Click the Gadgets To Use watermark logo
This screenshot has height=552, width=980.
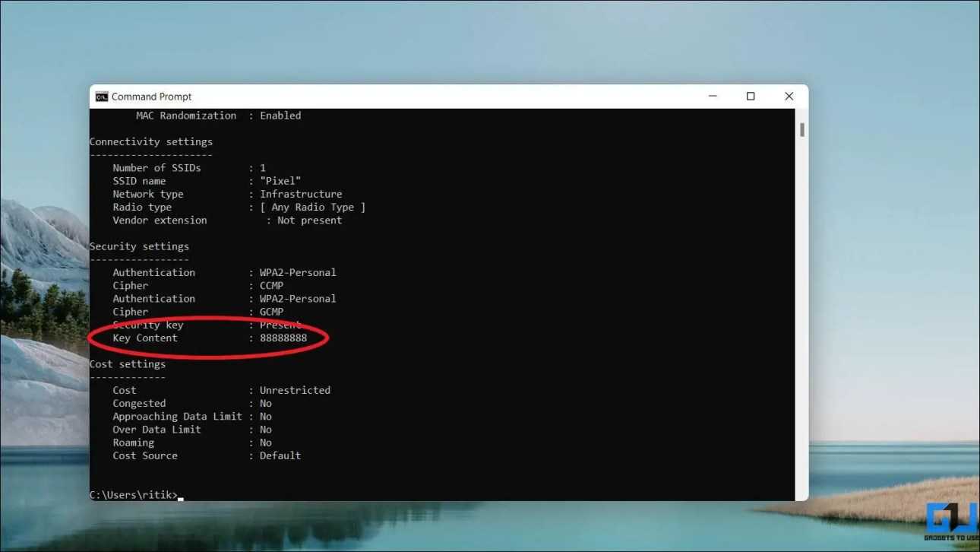951,522
